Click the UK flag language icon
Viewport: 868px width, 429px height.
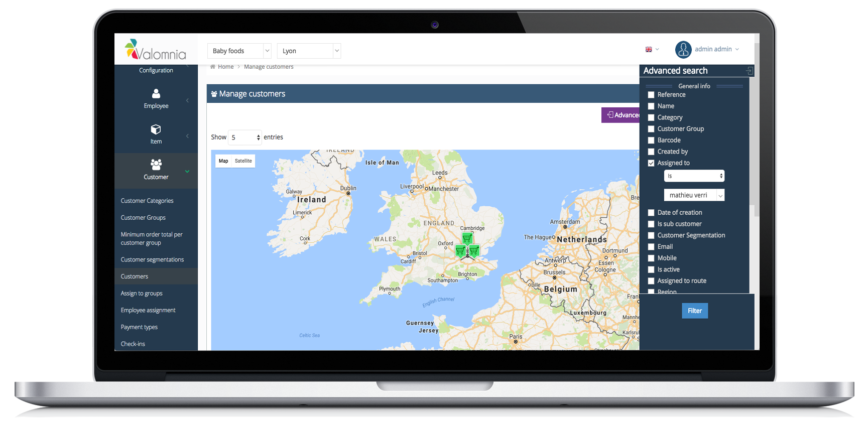click(x=649, y=49)
